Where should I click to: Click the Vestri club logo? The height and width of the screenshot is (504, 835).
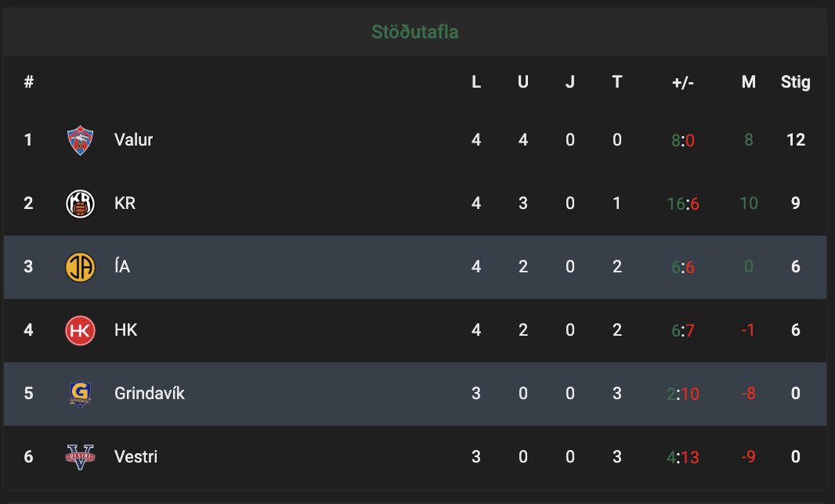81,456
